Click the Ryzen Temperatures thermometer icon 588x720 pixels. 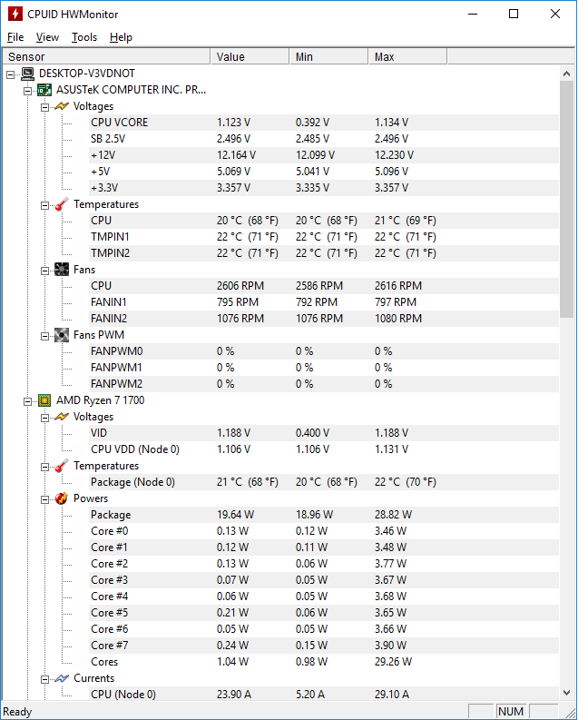pyautogui.click(x=62, y=466)
